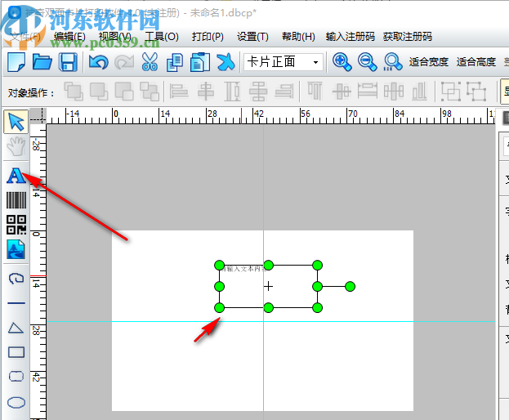
Task: Open the 设置(T) menu
Action: (x=252, y=36)
